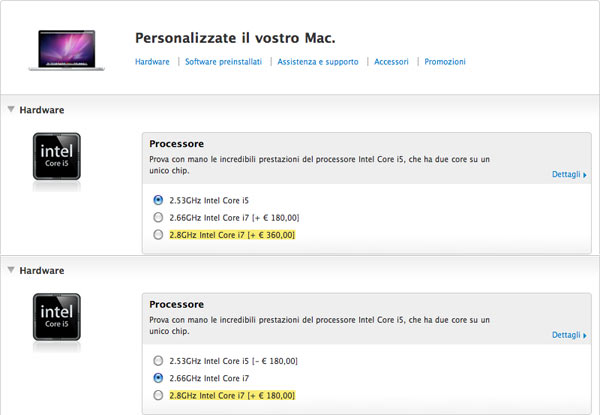Jump to the Accessori section
Screen dimensions: 600x415
(391, 62)
